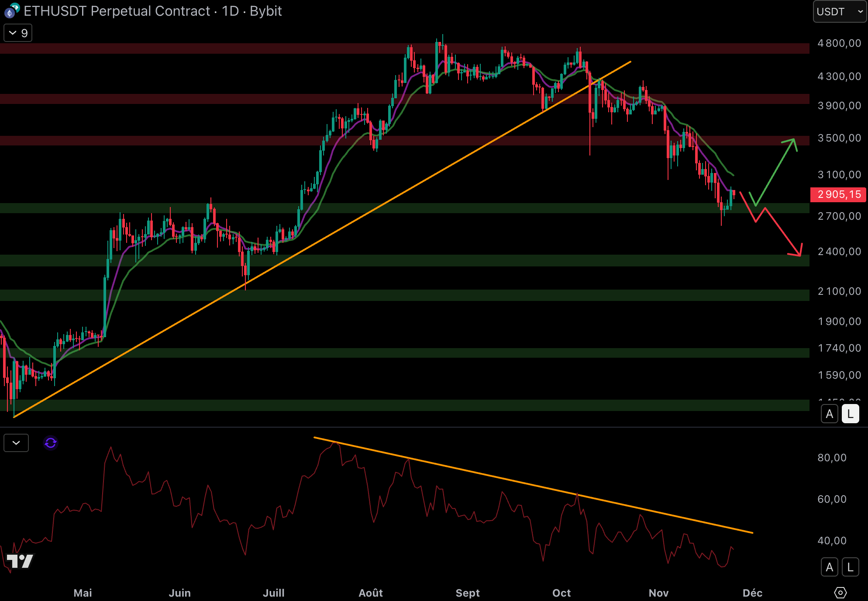868x601 pixels.
Task: Select the red downward arrow drawing
Action: click(782, 231)
